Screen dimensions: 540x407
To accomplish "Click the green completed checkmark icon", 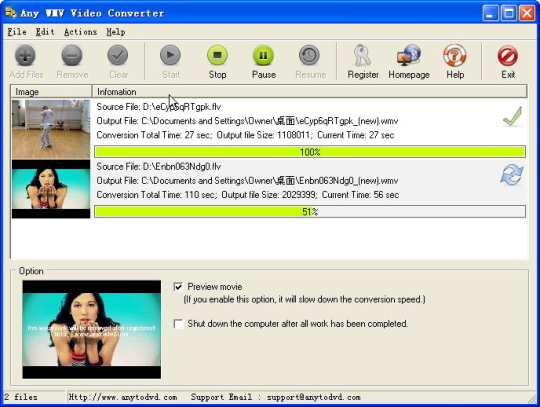I will click(x=512, y=116).
